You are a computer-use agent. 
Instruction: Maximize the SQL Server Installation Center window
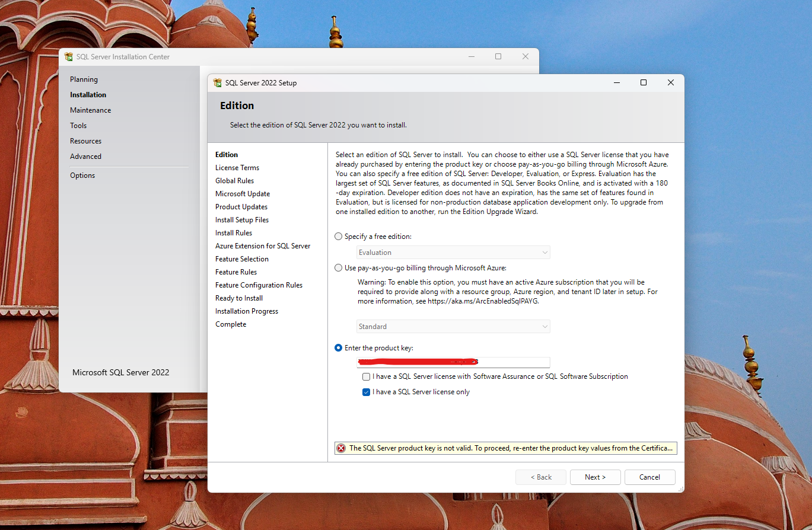click(x=498, y=57)
